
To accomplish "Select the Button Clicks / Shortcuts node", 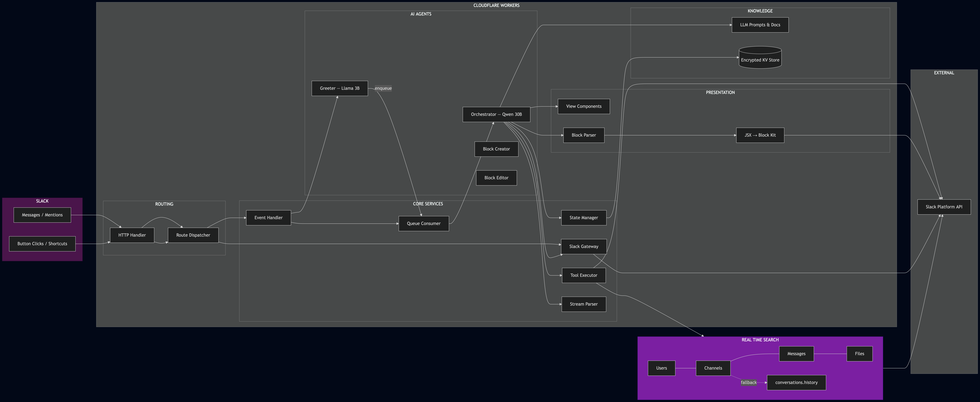I will (x=42, y=244).
